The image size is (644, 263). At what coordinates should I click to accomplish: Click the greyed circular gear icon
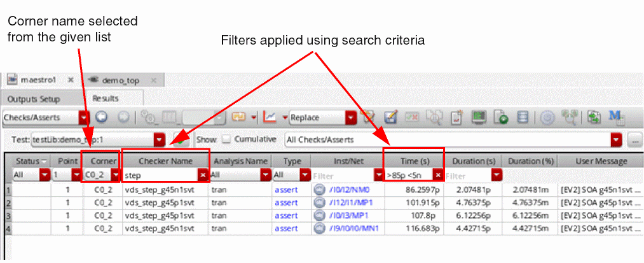[x=547, y=118]
